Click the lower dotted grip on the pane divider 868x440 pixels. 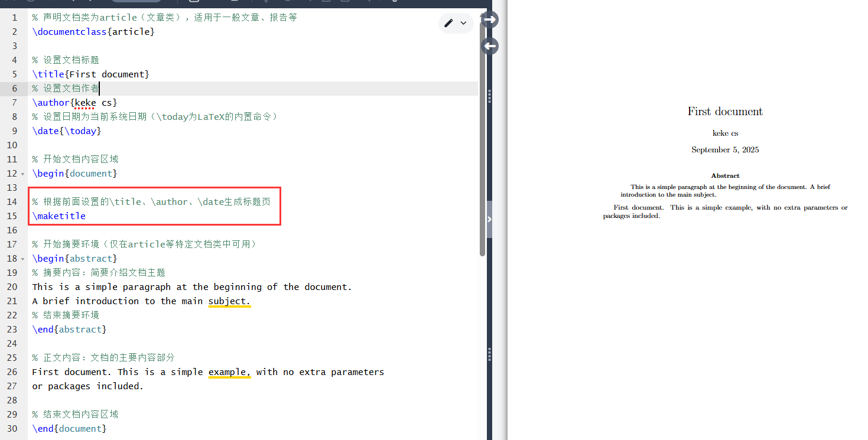[489, 354]
